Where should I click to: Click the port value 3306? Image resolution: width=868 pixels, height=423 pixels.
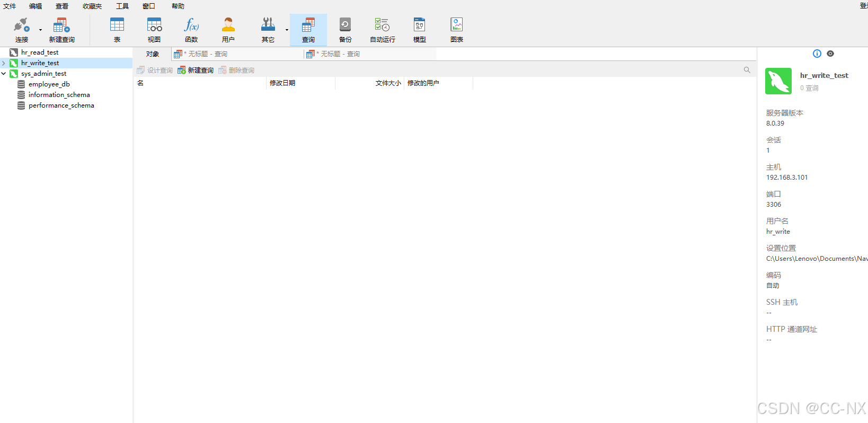tap(774, 205)
